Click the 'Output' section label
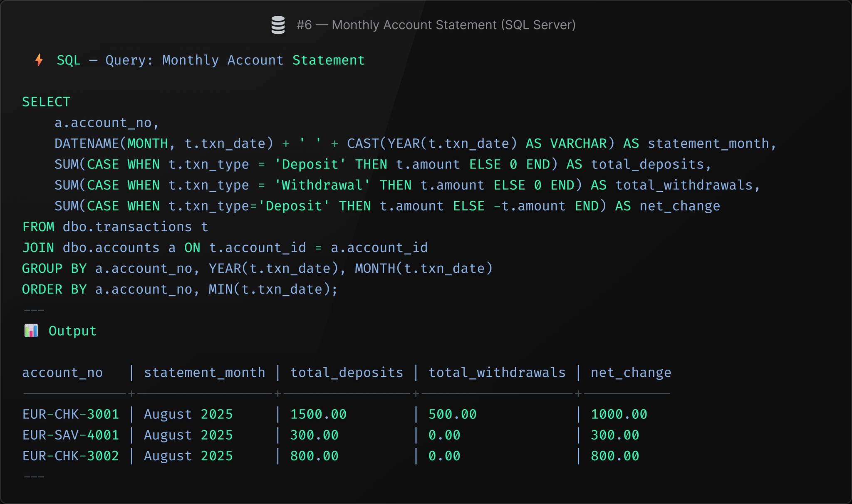Image resolution: width=852 pixels, height=504 pixels. (73, 331)
